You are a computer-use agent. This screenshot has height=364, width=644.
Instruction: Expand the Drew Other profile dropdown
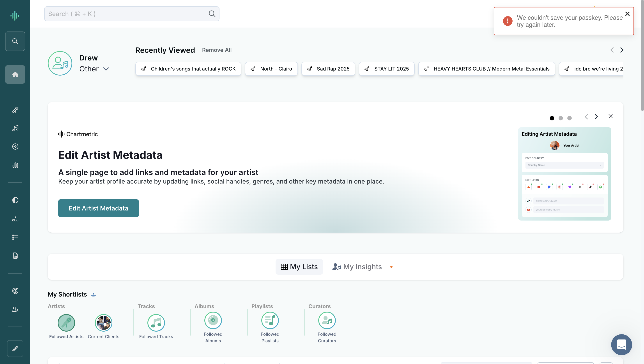click(x=106, y=69)
